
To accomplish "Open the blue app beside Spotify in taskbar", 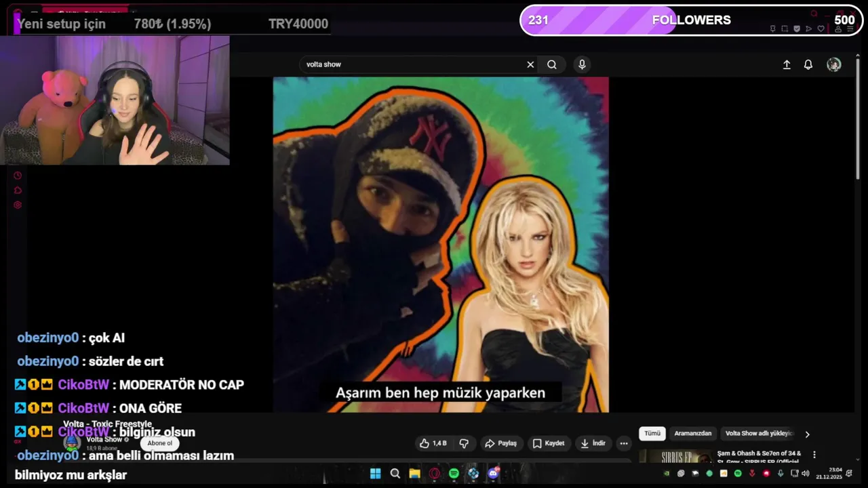I will click(x=473, y=474).
